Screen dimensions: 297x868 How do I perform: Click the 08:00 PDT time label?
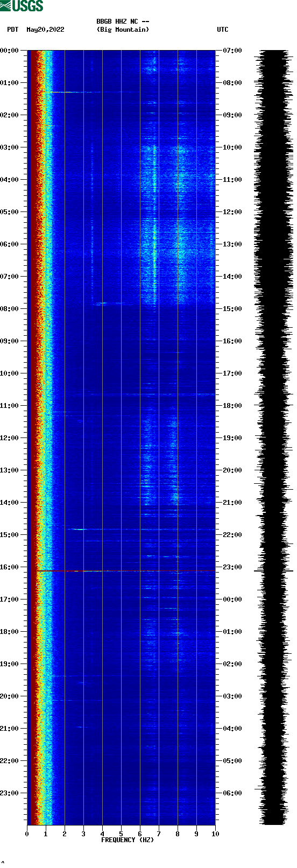click(x=9, y=309)
